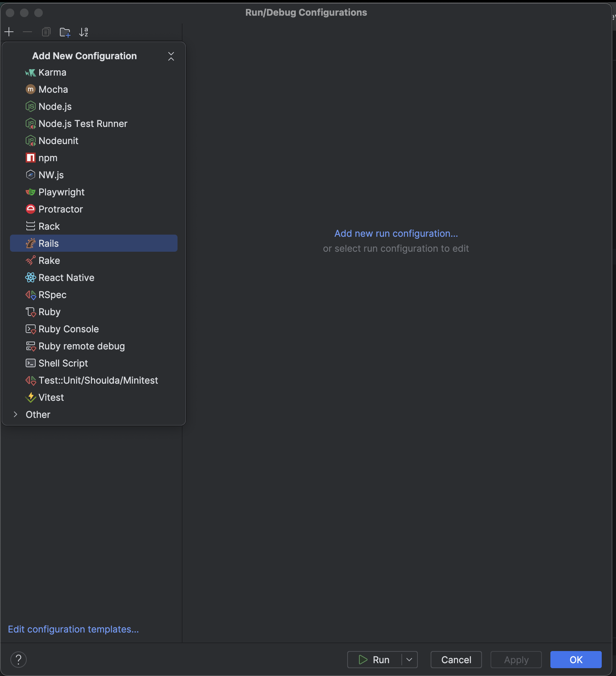Choose Node.js Test Runner entry
The width and height of the screenshot is (616, 676).
coord(94,124)
